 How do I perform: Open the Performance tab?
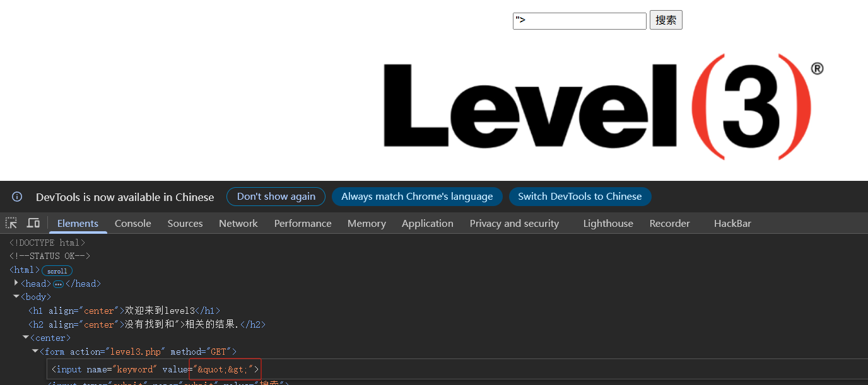coord(303,223)
